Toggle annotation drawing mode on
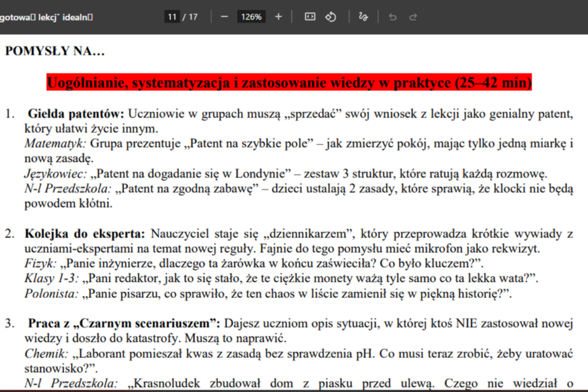588x392 pixels. [363, 16]
